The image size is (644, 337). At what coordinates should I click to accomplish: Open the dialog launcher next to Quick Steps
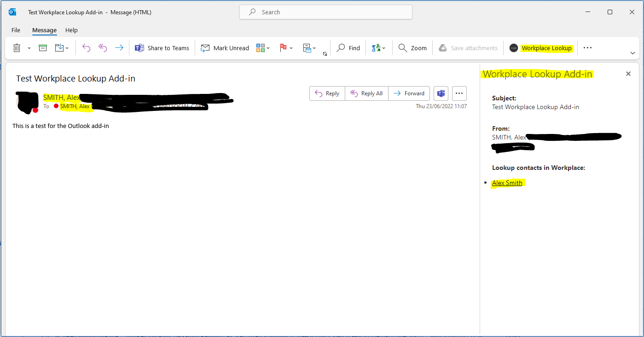(325, 54)
